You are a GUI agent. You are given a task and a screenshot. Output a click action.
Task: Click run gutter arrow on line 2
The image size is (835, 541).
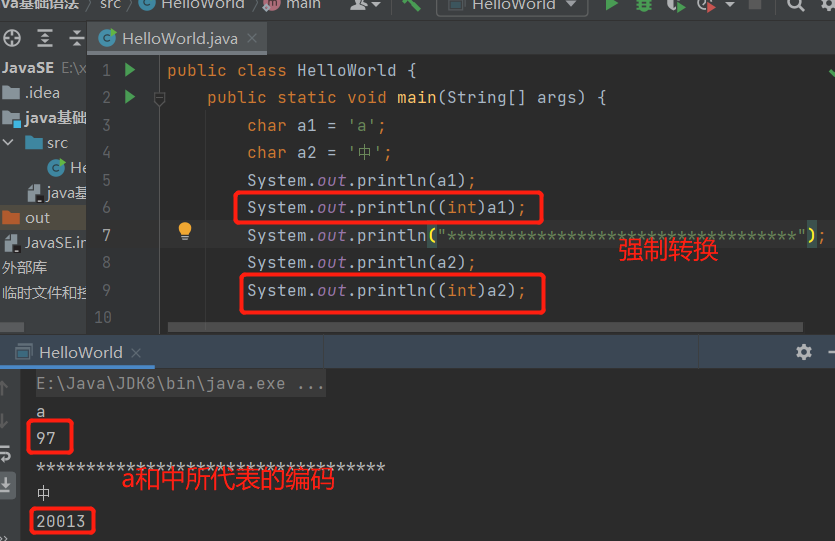click(x=129, y=97)
